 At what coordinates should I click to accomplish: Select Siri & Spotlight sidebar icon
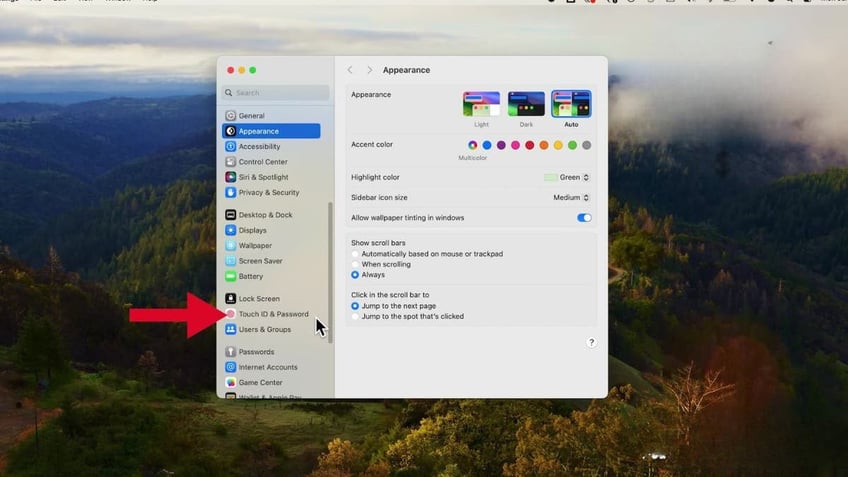click(x=230, y=177)
